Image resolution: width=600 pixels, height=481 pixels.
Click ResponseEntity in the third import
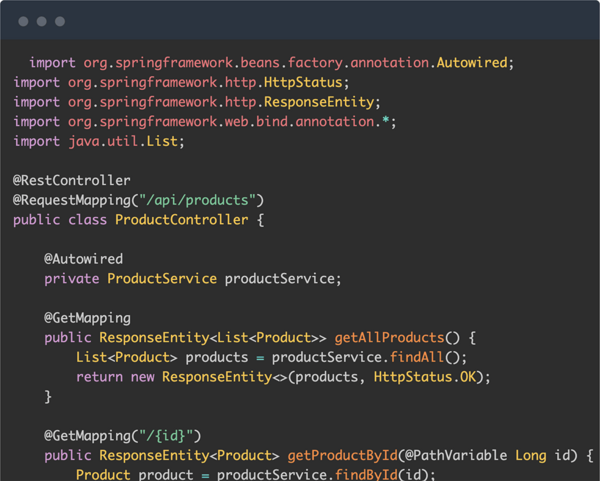point(319,102)
